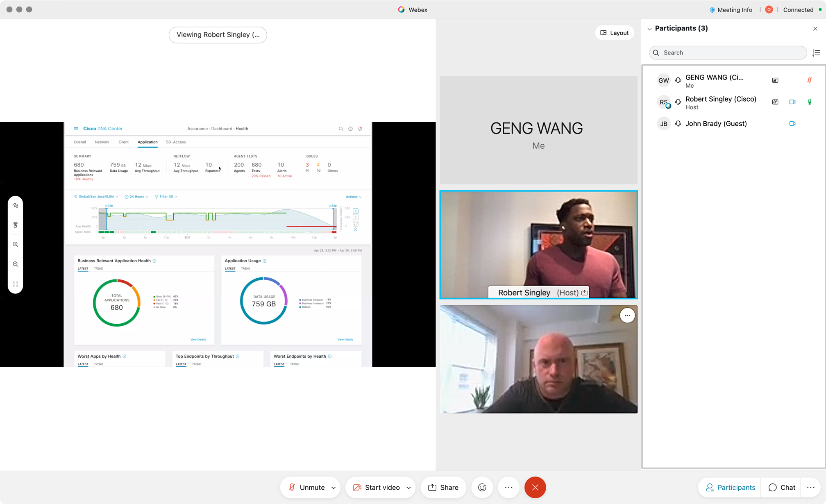Switch to the Client tab
This screenshot has width=826, height=504.
(123, 142)
